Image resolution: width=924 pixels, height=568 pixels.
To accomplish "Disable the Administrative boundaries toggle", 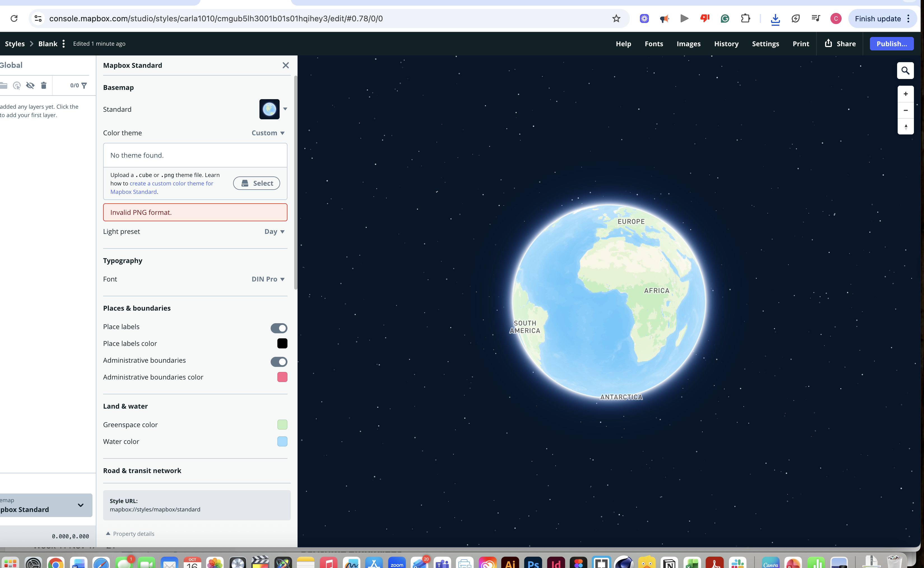I will [279, 362].
